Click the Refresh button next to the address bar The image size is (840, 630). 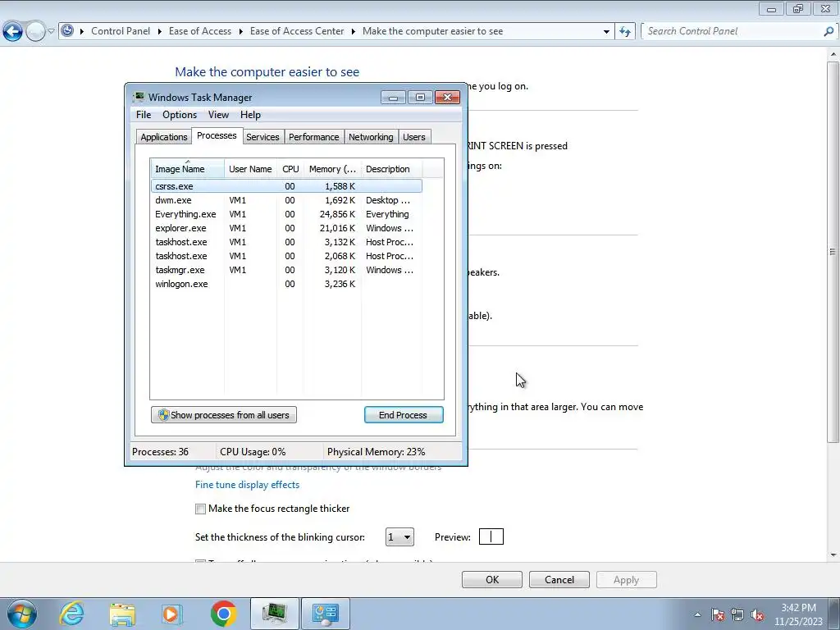coord(625,32)
